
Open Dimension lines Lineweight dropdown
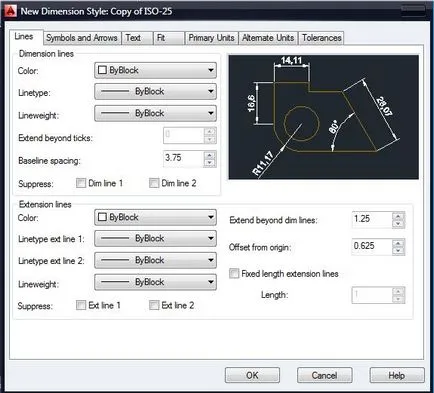pyautogui.click(x=155, y=113)
